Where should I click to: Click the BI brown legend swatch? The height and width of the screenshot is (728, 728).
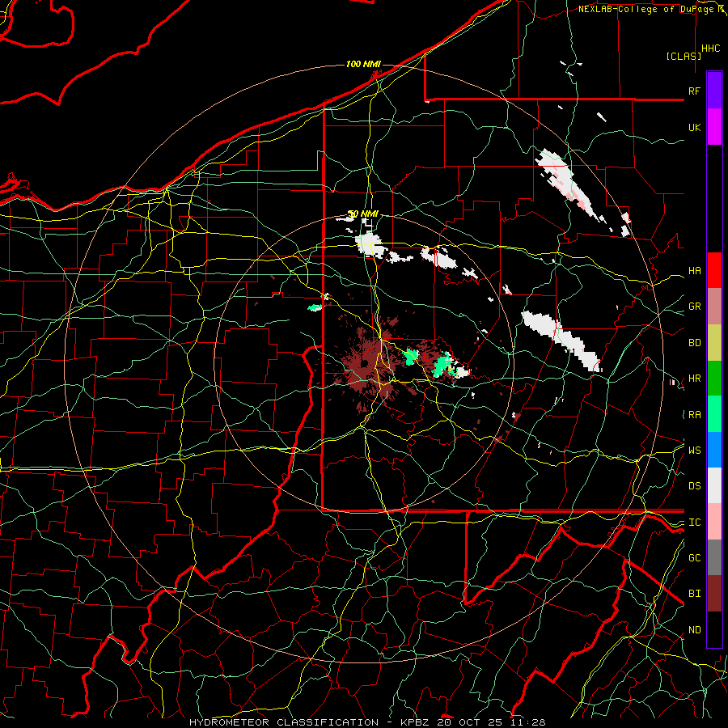[714, 594]
